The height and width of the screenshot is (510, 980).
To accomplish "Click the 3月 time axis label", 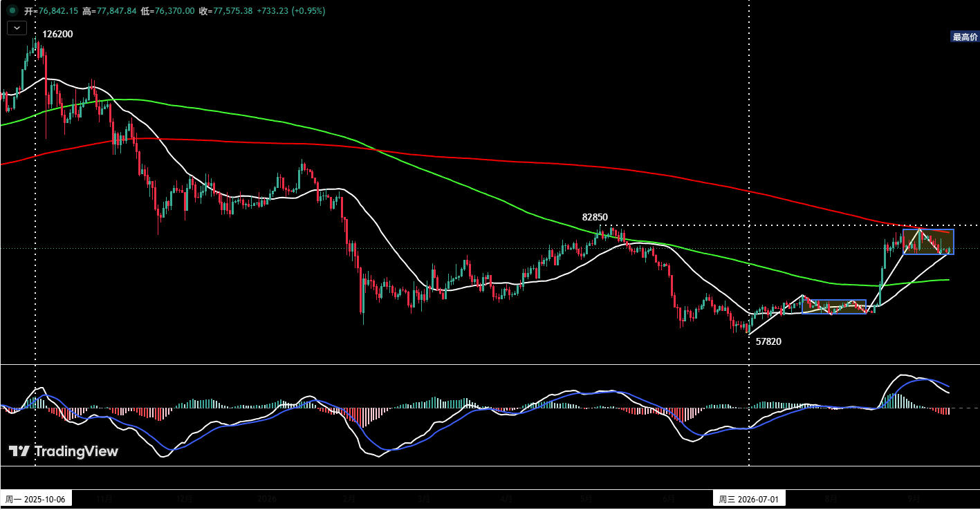I will 424,499.
